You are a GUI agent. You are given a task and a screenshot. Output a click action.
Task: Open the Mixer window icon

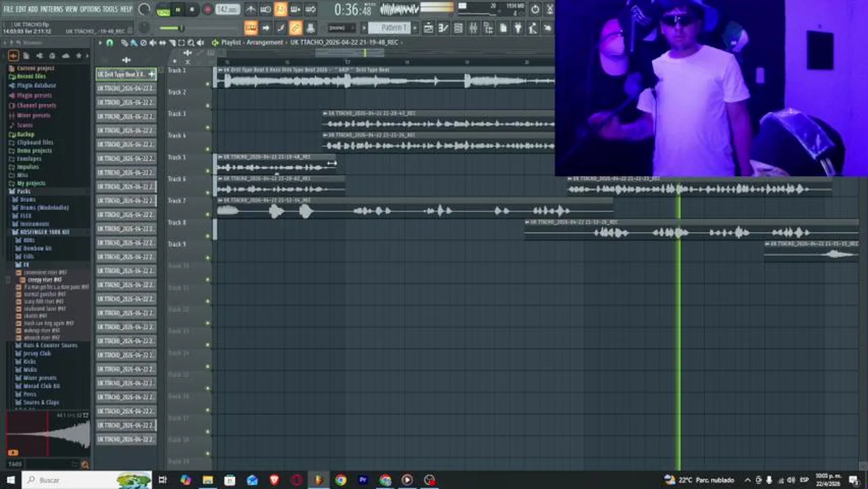(x=472, y=28)
